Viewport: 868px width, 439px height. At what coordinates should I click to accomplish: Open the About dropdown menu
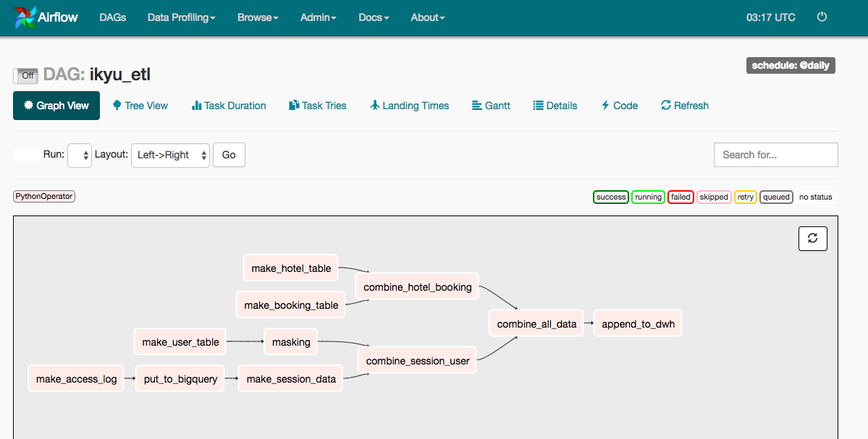[428, 17]
